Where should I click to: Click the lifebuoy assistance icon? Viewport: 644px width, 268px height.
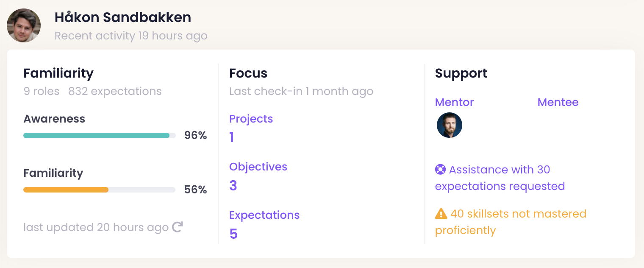pyautogui.click(x=440, y=170)
